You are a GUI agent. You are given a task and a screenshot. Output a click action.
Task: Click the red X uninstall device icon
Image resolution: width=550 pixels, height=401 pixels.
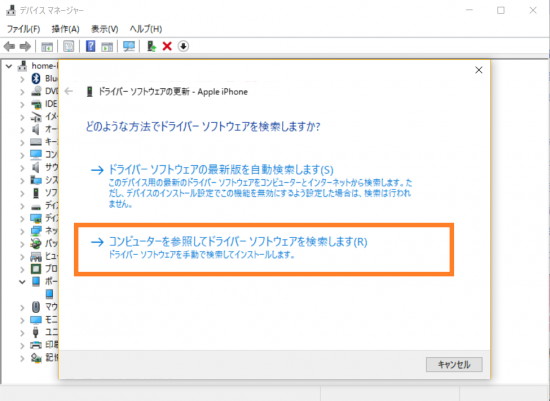pyautogui.click(x=167, y=46)
